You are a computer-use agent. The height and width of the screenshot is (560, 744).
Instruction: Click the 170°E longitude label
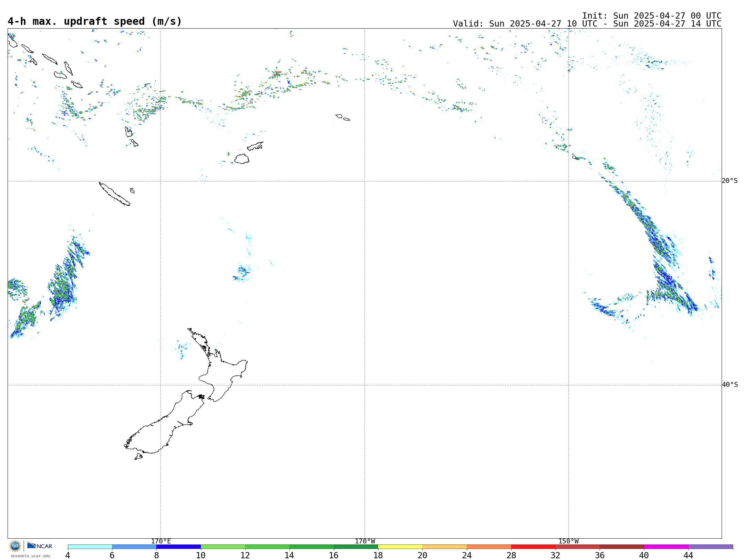[161, 541]
